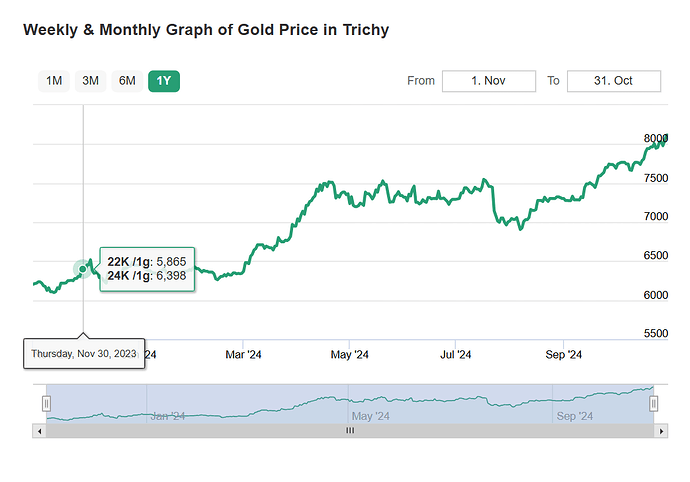
Task: Click the Jan '24 navigator label
Action: point(167,416)
